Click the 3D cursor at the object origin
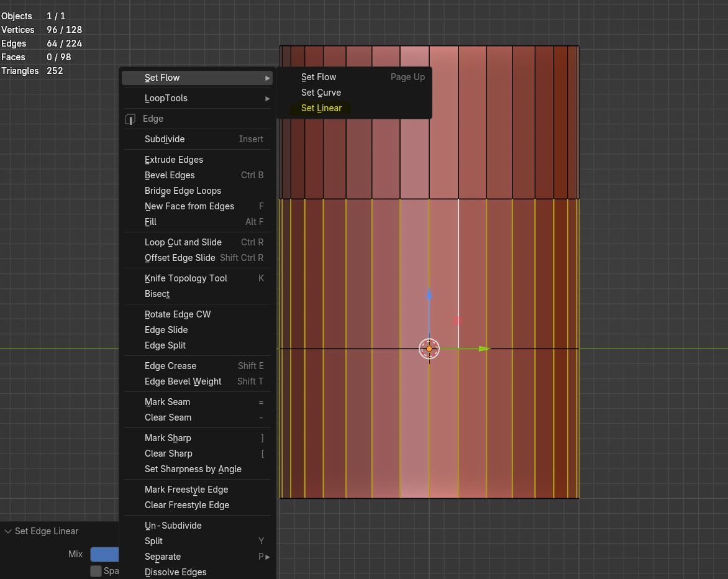Screen dimensions: 728x579 (429, 349)
